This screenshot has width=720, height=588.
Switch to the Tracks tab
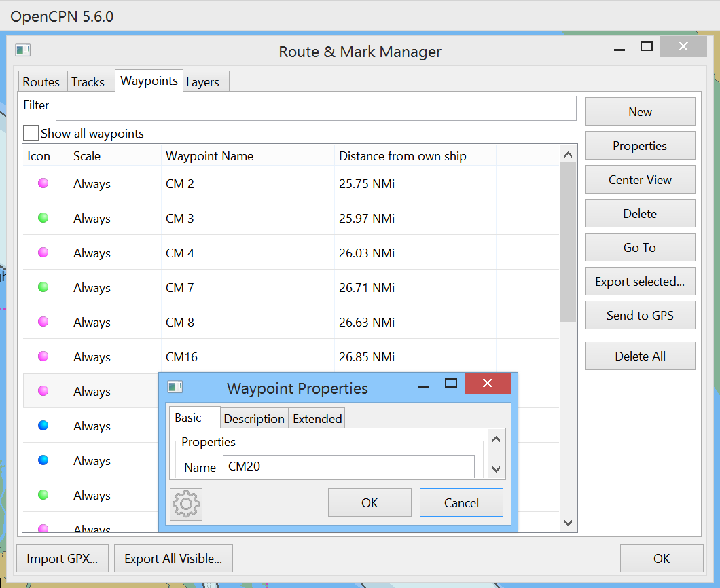point(90,81)
